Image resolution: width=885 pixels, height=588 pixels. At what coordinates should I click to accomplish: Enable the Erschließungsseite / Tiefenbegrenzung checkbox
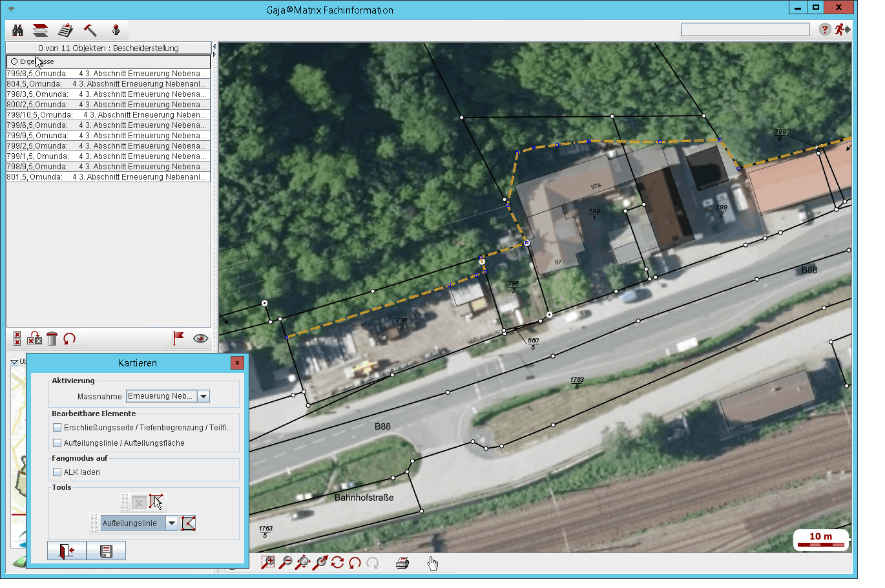pyautogui.click(x=57, y=428)
